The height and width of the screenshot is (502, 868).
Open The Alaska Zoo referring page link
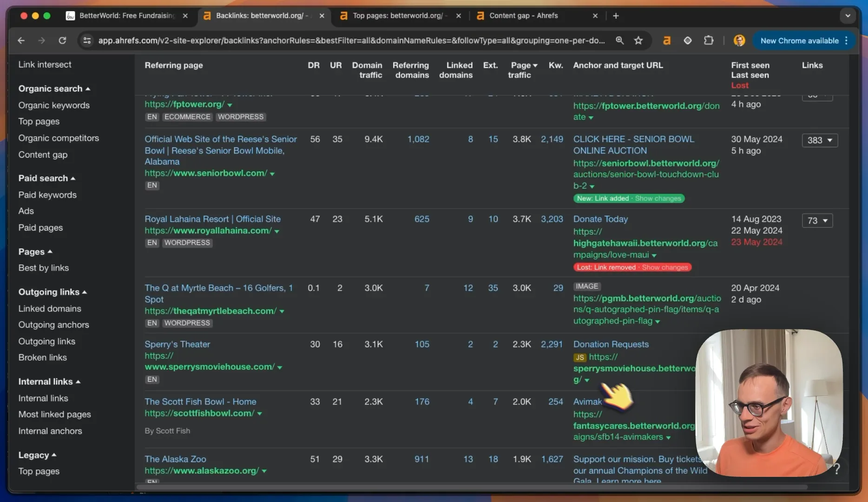coord(175,459)
